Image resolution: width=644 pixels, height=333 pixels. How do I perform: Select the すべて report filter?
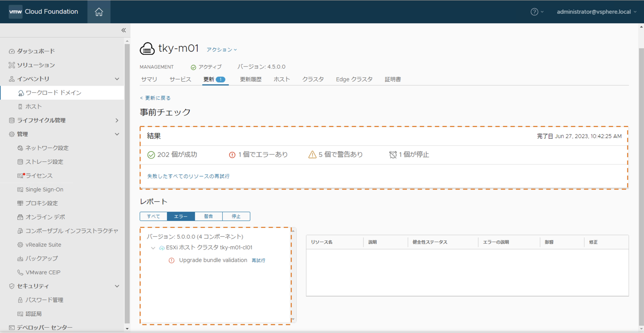(153, 216)
